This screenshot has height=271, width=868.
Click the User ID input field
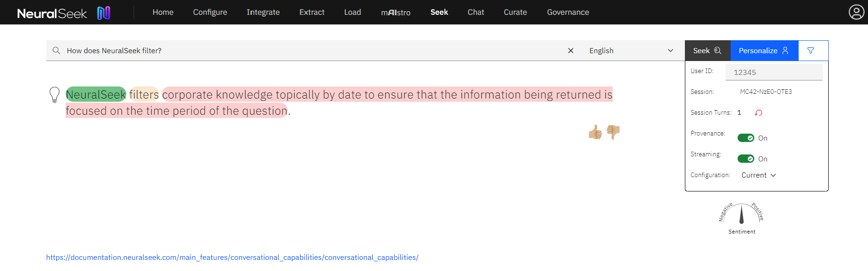[x=774, y=73]
